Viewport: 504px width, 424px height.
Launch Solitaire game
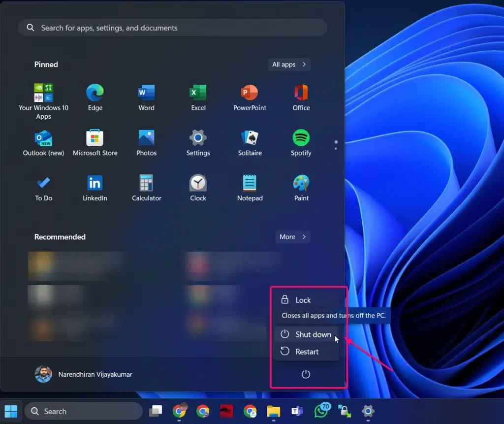pyautogui.click(x=250, y=142)
